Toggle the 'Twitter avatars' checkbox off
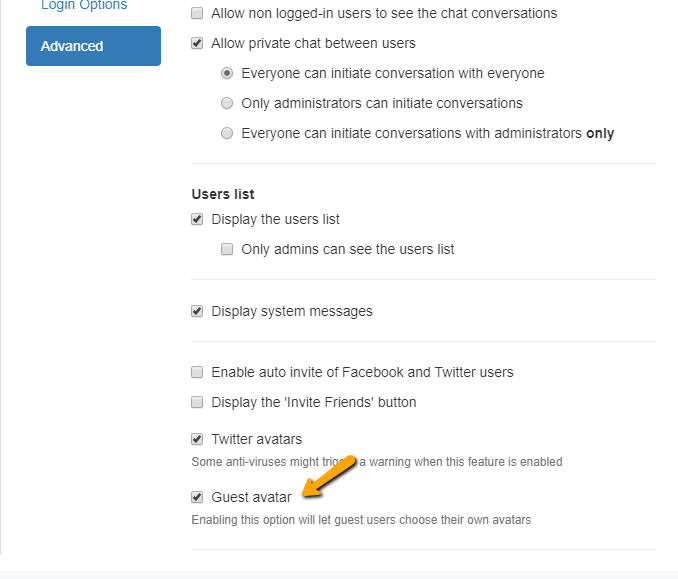 [x=197, y=439]
